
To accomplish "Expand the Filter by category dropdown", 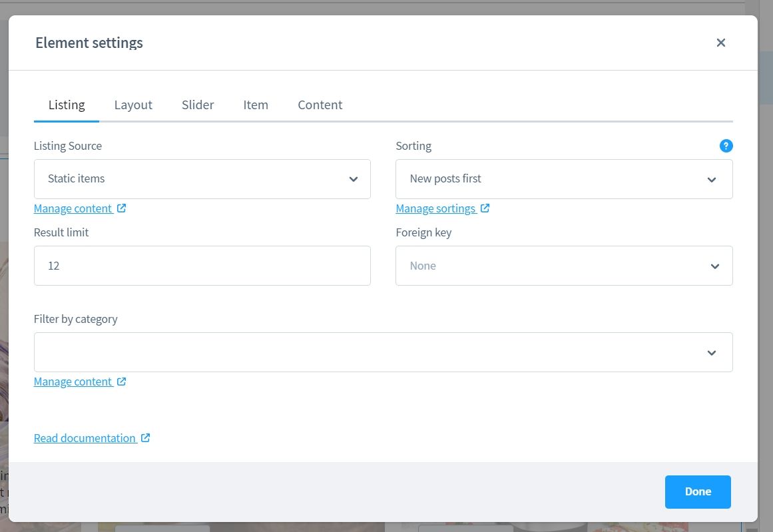I will tap(383, 352).
